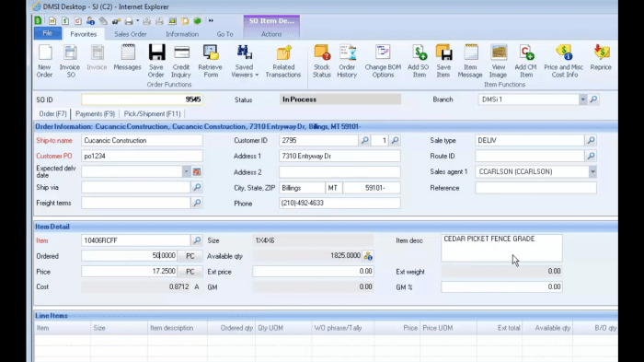Click the Phone number field

[x=339, y=203]
